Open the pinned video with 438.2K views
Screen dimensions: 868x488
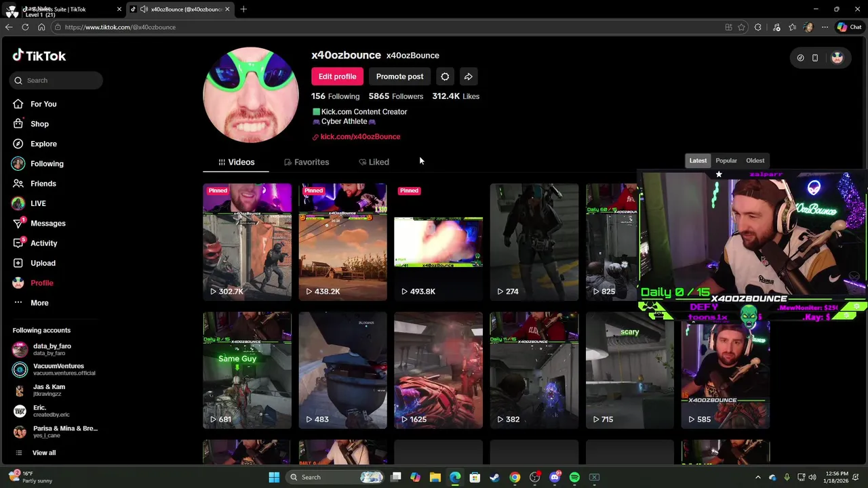pos(342,242)
